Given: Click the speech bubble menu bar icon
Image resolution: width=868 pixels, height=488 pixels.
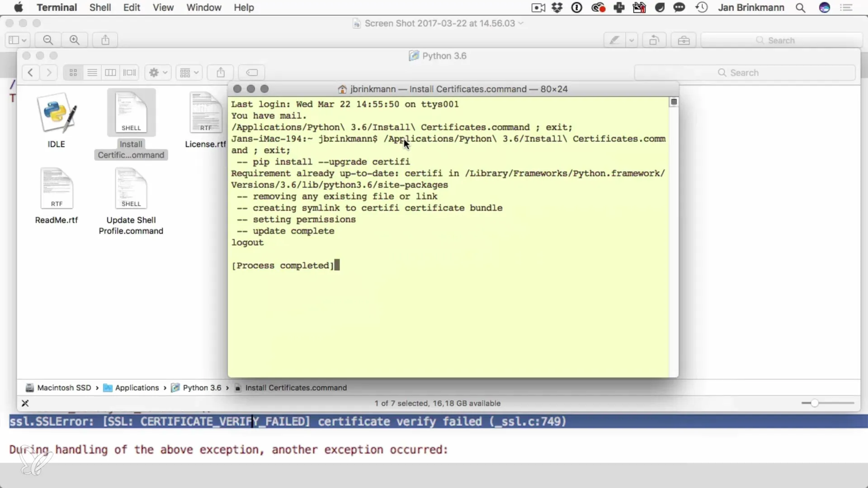Looking at the screenshot, I should [679, 7].
